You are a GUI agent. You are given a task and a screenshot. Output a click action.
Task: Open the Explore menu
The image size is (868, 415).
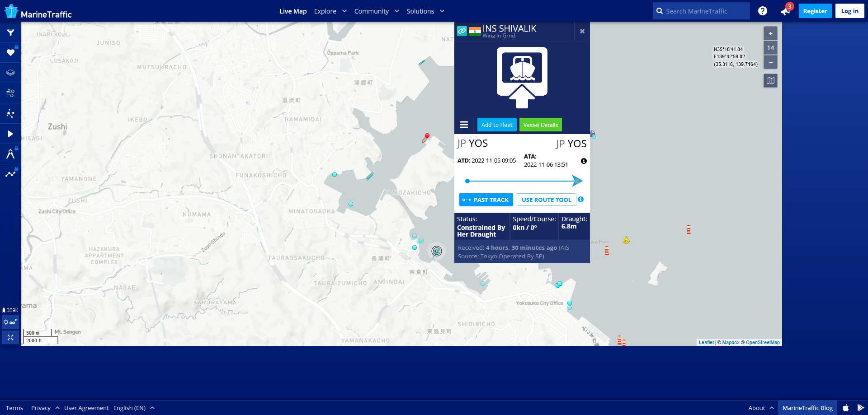(x=325, y=11)
